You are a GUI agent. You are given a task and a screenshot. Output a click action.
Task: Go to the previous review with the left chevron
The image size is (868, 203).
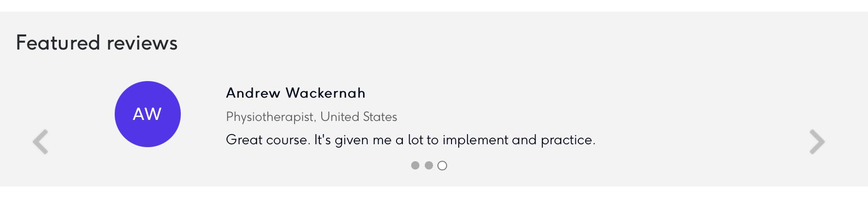click(40, 142)
